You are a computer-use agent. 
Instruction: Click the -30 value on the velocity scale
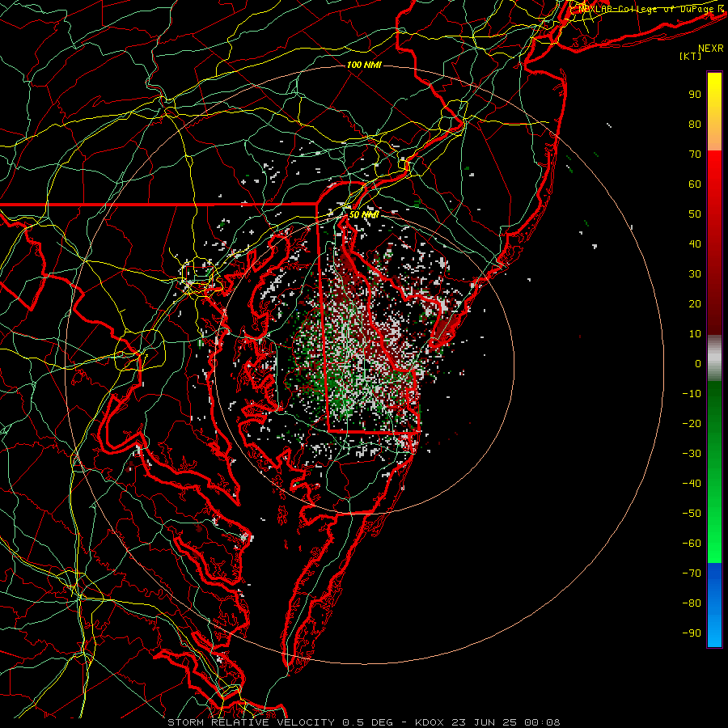(x=692, y=454)
